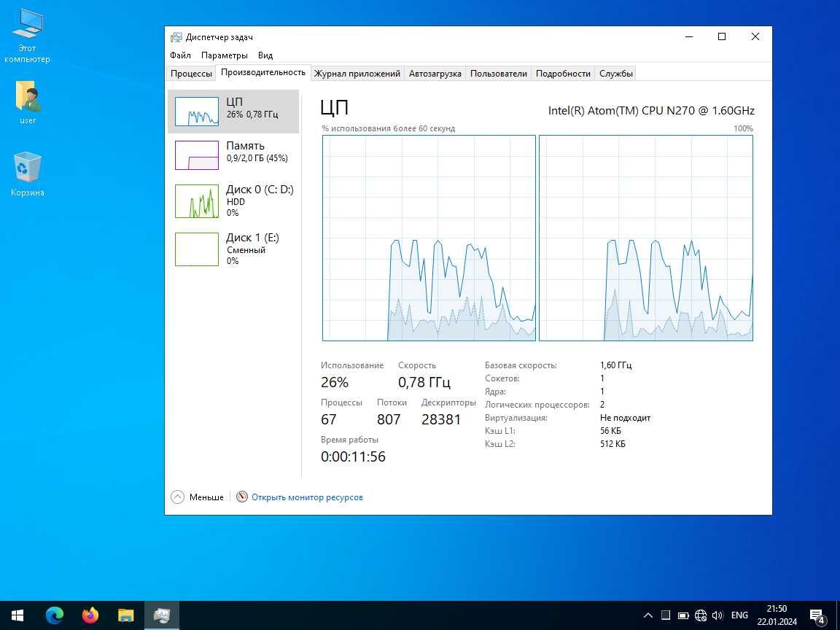Select the Память performance entry
Screen dimensions: 840x630
click(233, 155)
